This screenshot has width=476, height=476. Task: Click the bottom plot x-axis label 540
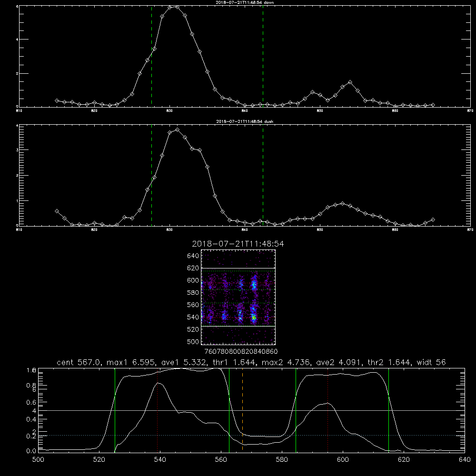(x=160, y=460)
